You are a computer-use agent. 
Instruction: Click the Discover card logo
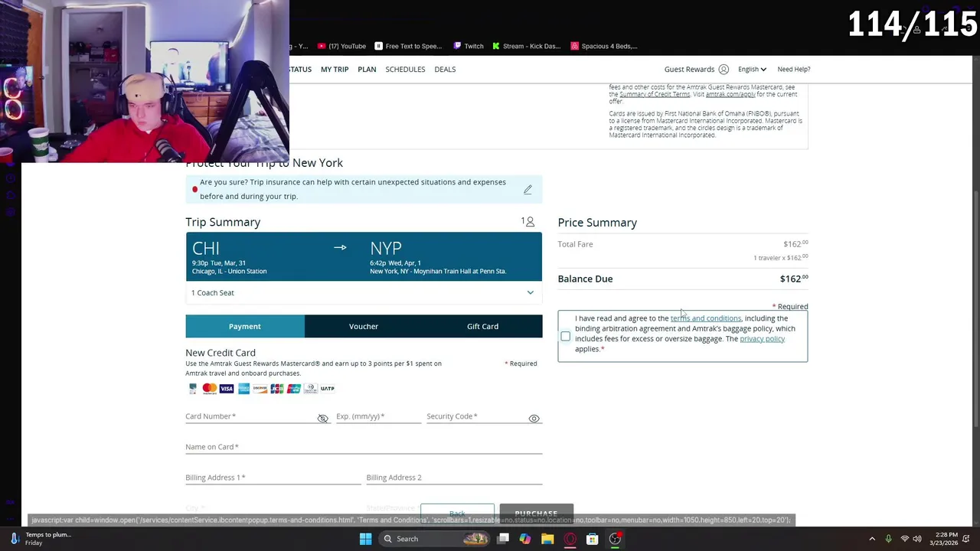[260, 389]
